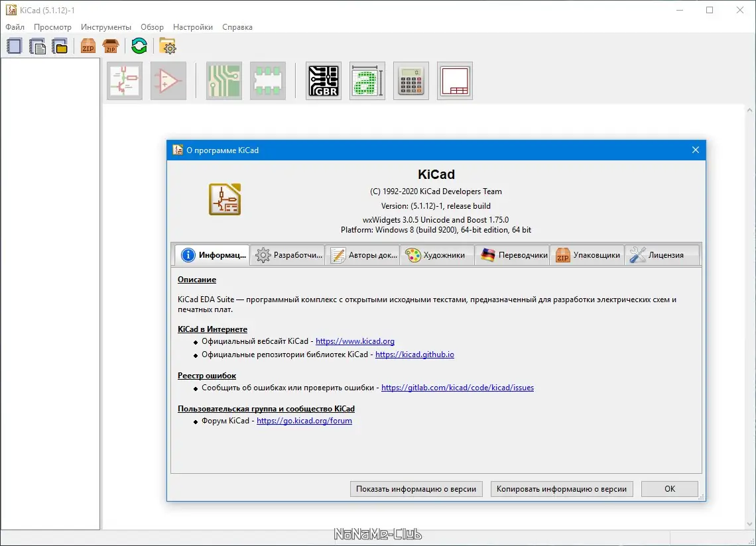Click the Unarchive project ZIP icon
This screenshot has height=546, width=756.
(111, 46)
